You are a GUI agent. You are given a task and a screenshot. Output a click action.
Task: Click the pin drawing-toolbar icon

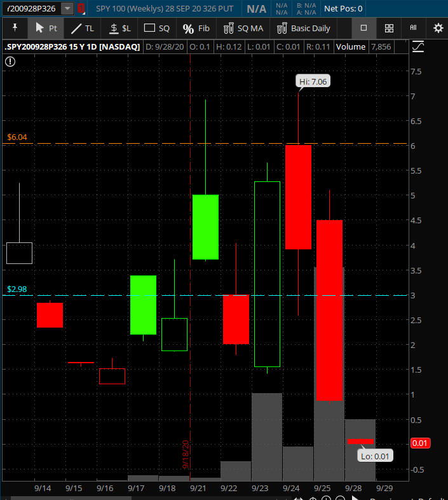(x=15, y=28)
